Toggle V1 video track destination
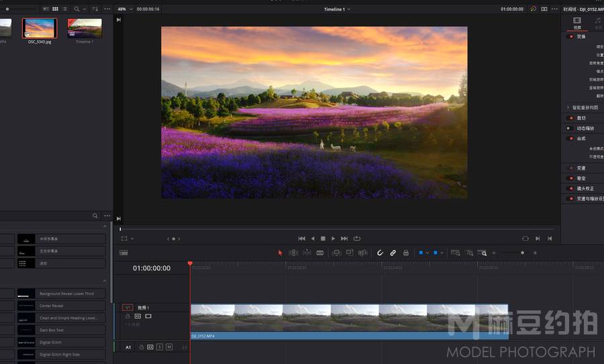 pyautogui.click(x=128, y=308)
